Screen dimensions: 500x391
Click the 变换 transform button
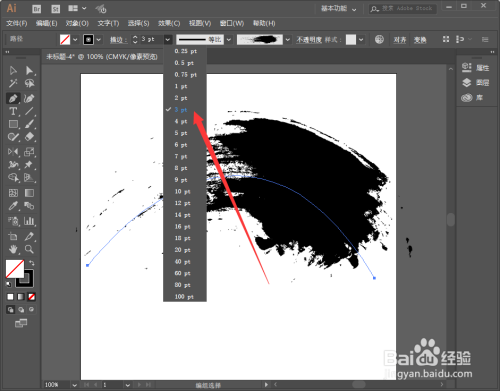(420, 40)
